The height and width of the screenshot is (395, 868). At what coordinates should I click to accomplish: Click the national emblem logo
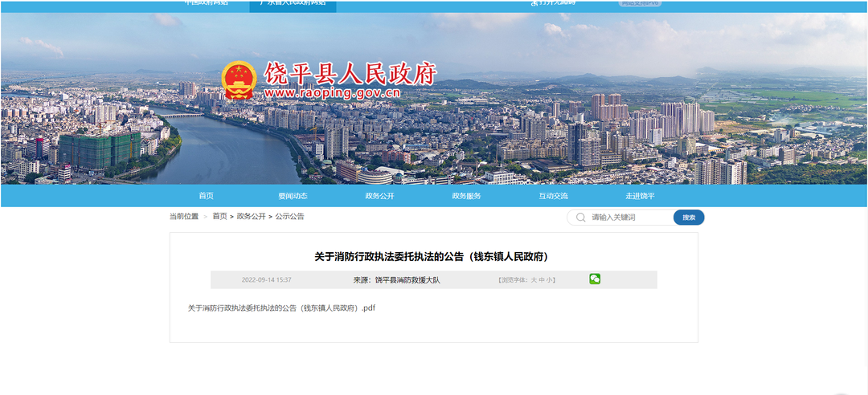tap(240, 79)
